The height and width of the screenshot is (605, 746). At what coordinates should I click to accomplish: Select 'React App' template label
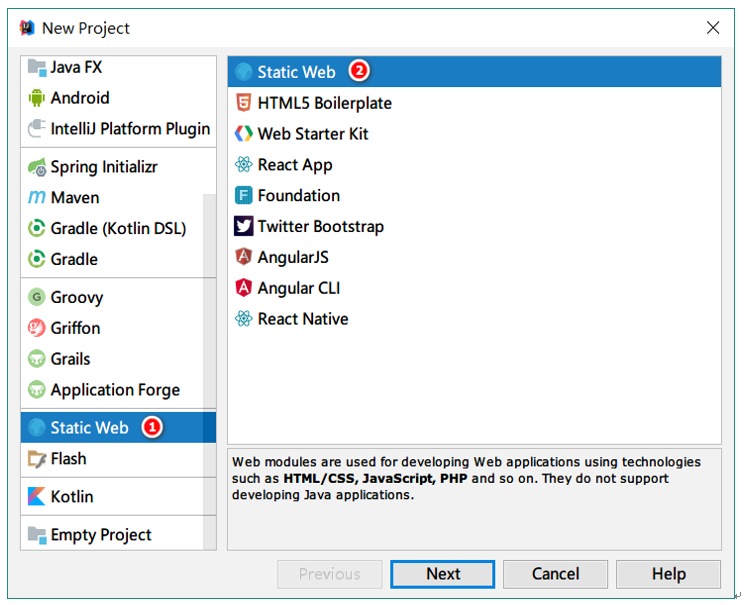coord(295,165)
